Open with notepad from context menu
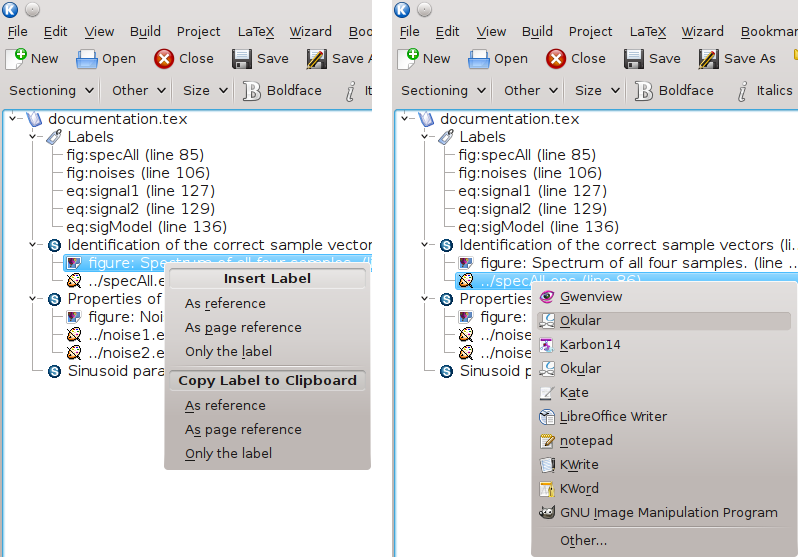This screenshot has width=798, height=557. [x=664, y=440]
